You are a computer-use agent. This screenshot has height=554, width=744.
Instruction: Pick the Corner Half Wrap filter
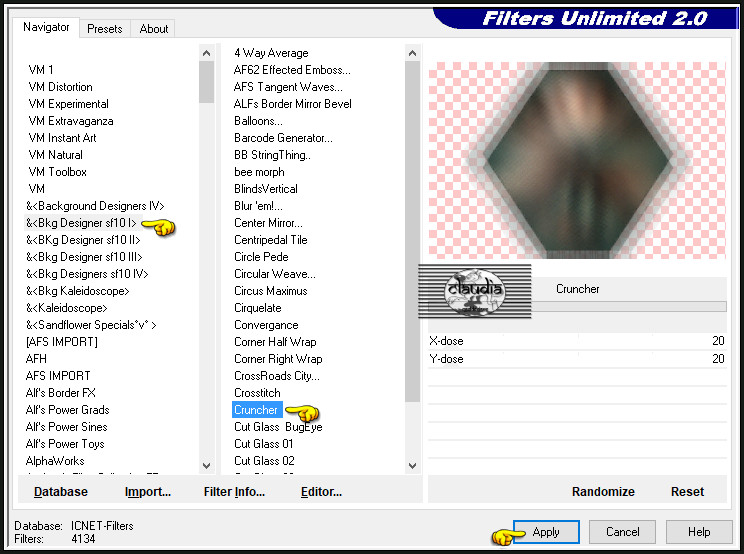[x=275, y=342]
